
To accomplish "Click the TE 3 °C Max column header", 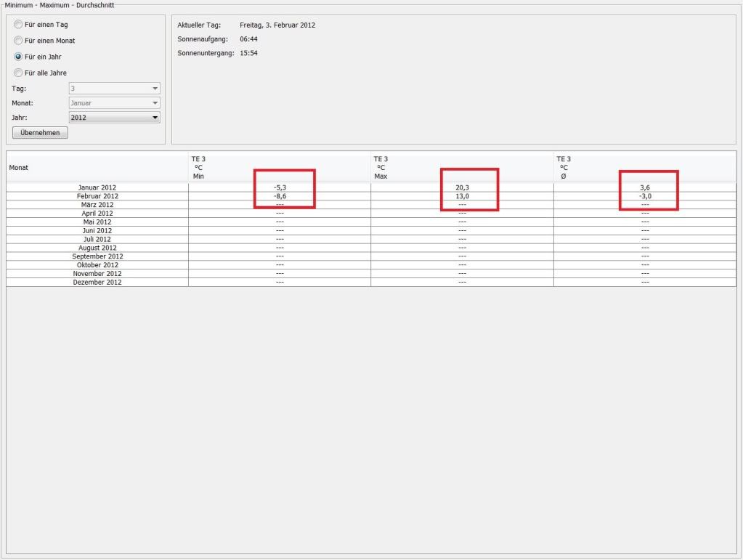I will [462, 168].
